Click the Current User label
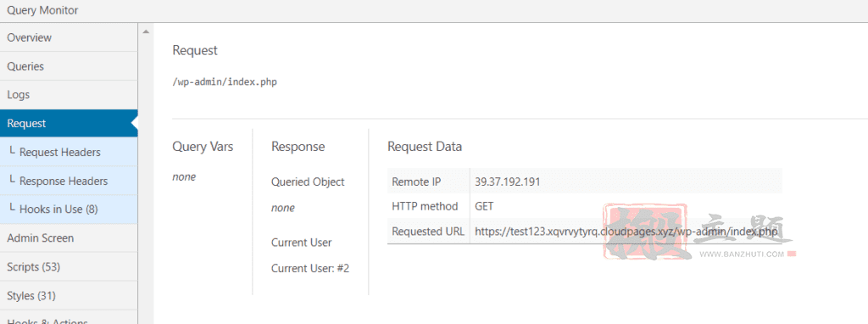 coord(301,243)
